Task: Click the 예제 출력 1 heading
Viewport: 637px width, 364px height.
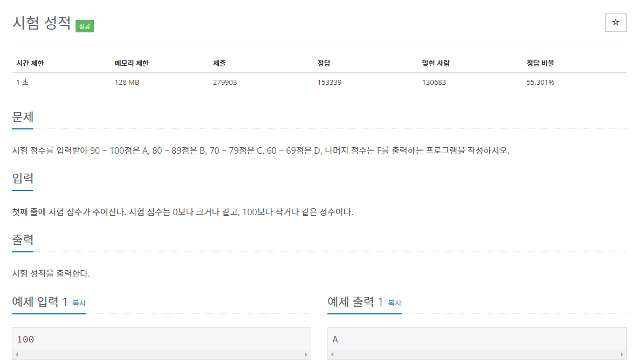Action: (x=355, y=302)
